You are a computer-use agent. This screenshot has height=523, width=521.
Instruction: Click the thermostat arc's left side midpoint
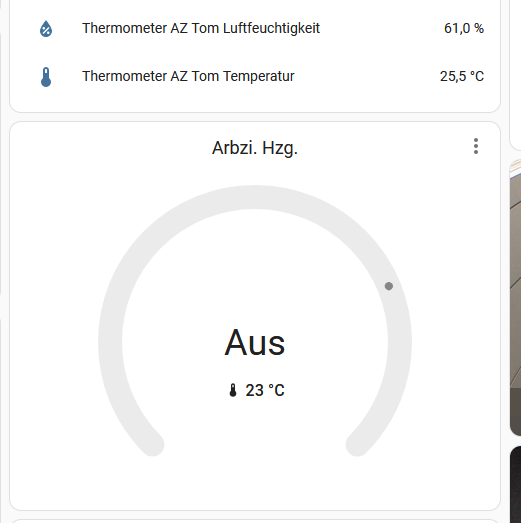[110, 342]
